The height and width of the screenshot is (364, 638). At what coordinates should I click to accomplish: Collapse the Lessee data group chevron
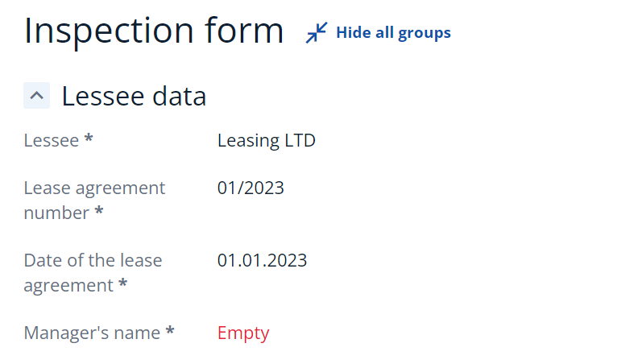[36, 96]
